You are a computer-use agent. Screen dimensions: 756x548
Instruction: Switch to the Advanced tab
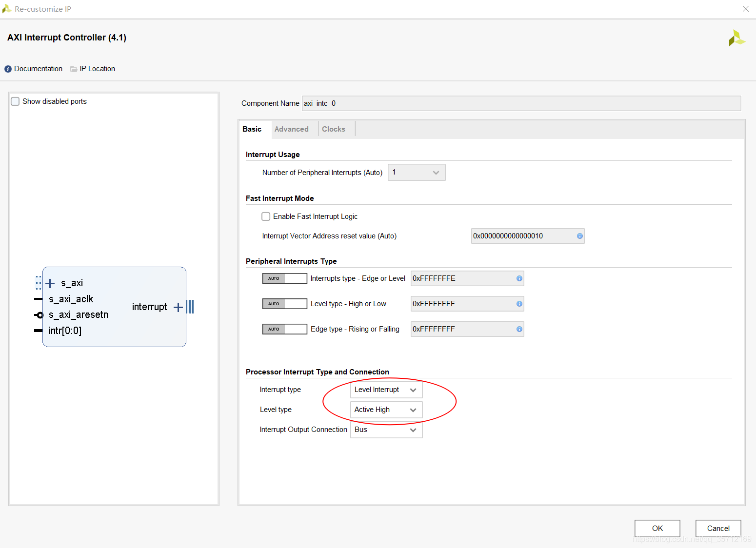[292, 129]
